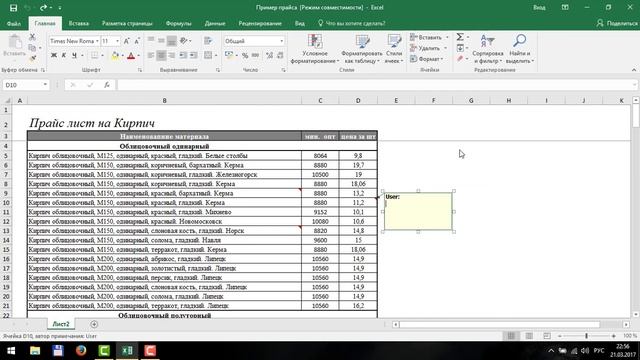Click the decrease indent icon
Screen dimensions: 640x360
(183, 55)
